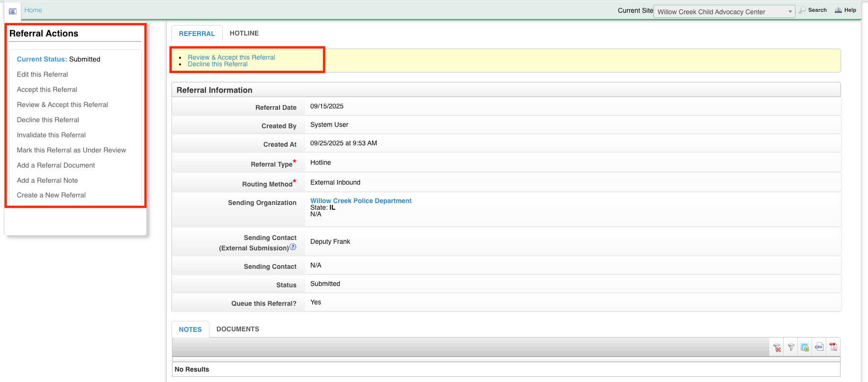This screenshot has width=868, height=382.
Task: Click Invalidate this Referral
Action: (x=51, y=135)
